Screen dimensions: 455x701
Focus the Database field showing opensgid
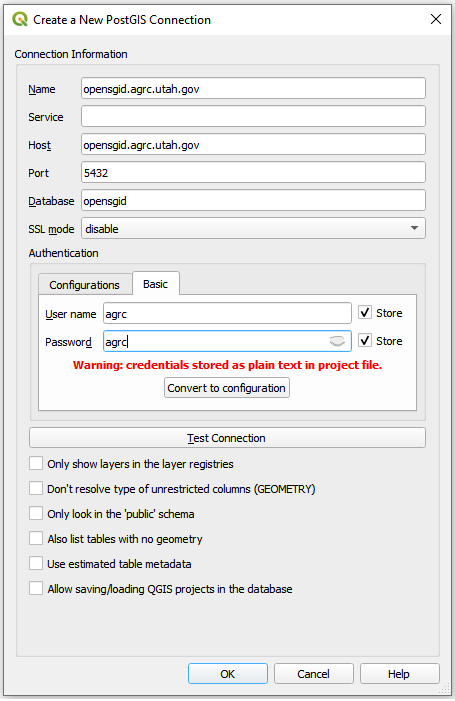point(253,200)
